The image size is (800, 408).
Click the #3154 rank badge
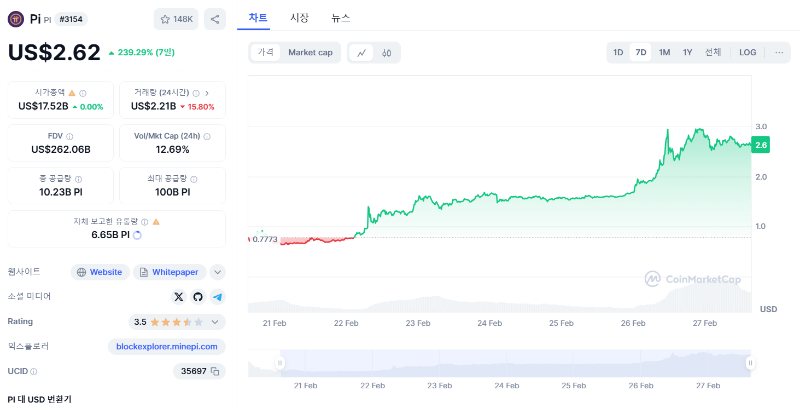(71, 19)
